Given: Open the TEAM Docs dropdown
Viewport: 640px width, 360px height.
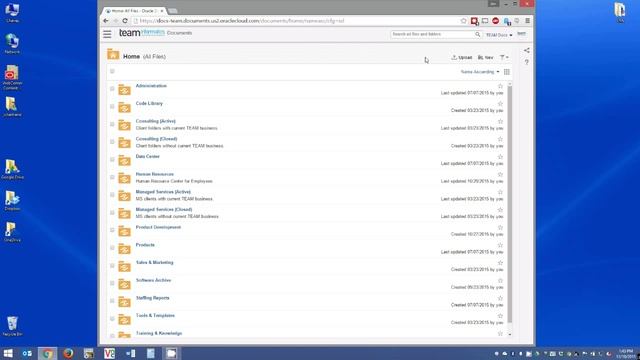Looking at the screenshot, I should pyautogui.click(x=499, y=35).
